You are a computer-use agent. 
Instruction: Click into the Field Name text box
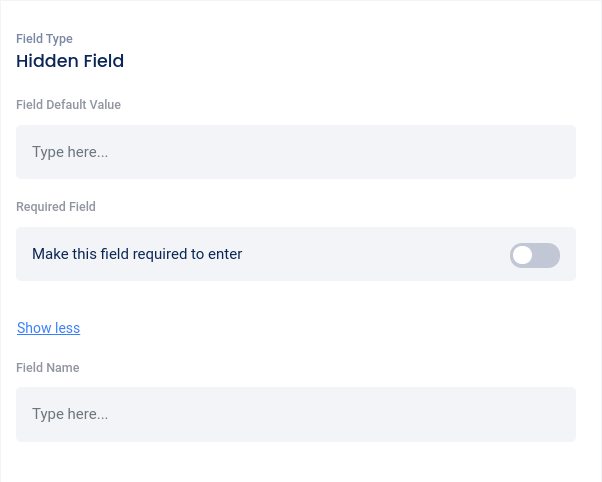pyautogui.click(x=295, y=414)
